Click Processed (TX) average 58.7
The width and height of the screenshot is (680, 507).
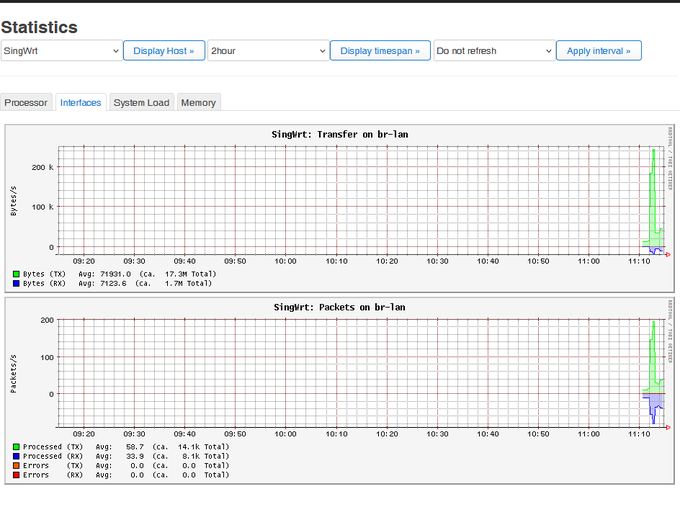[135, 447]
